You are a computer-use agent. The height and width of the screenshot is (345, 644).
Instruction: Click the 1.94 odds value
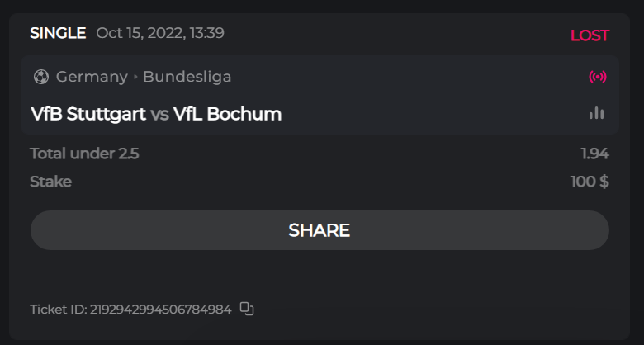pos(594,153)
